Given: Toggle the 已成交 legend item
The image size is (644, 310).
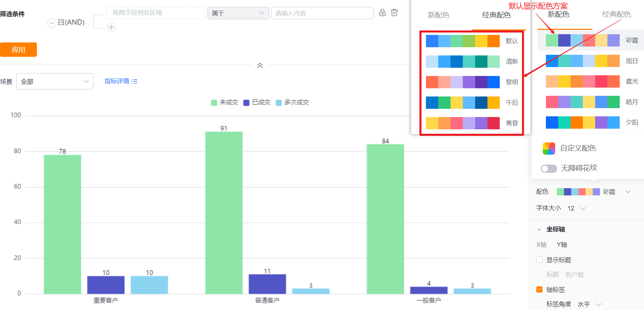Looking at the screenshot, I should (x=257, y=102).
